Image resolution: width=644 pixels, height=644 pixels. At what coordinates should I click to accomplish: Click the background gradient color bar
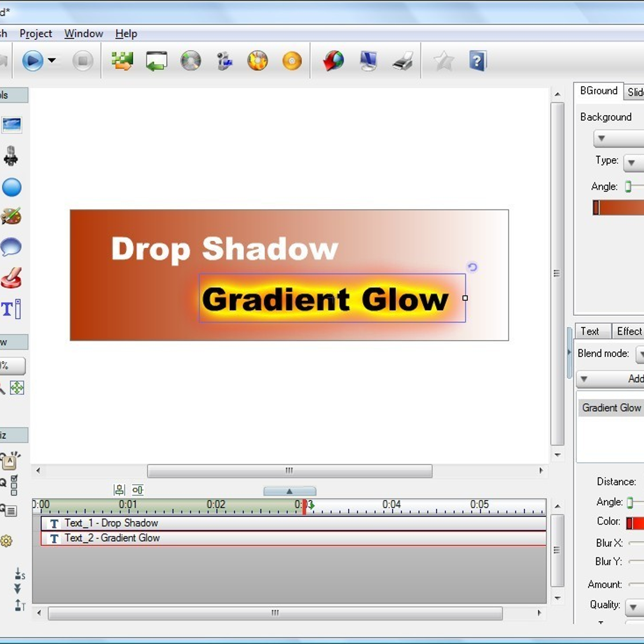619,208
